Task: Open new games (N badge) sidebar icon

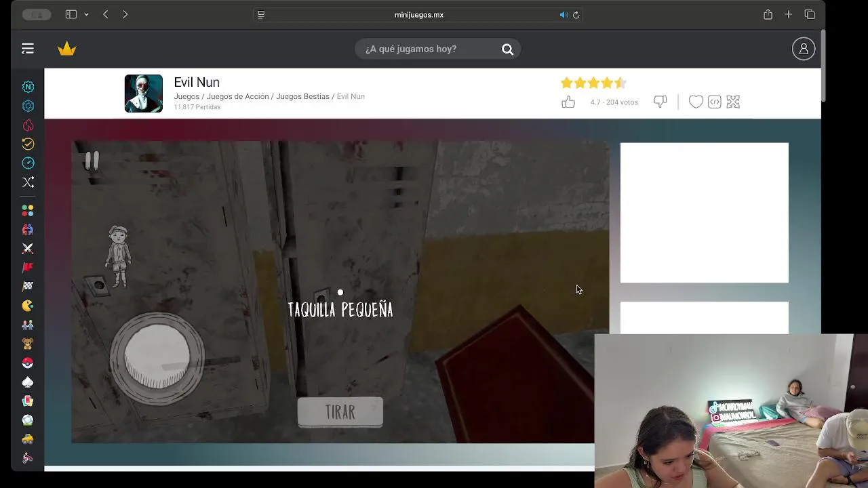Action: pos(28,87)
